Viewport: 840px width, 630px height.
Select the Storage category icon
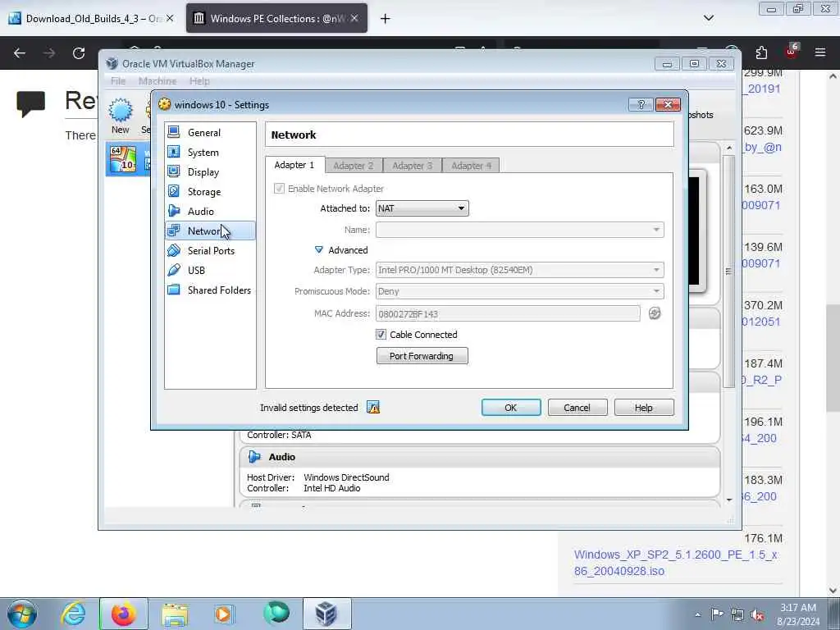pyautogui.click(x=174, y=191)
